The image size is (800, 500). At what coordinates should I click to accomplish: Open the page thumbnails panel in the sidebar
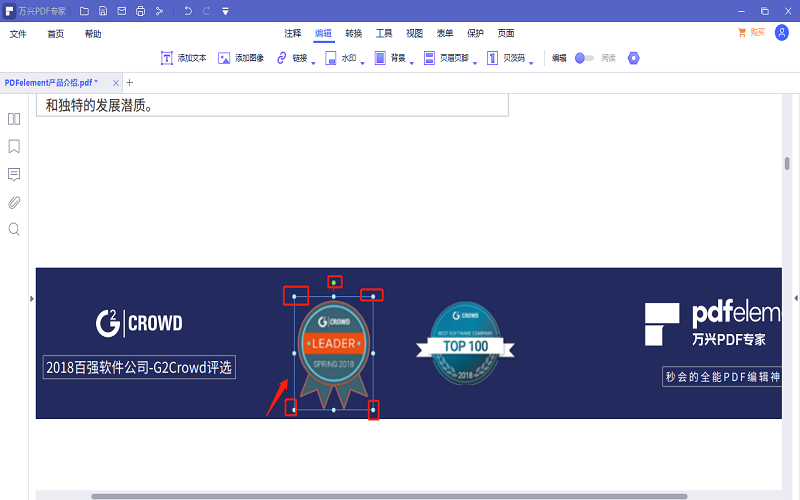(14, 119)
